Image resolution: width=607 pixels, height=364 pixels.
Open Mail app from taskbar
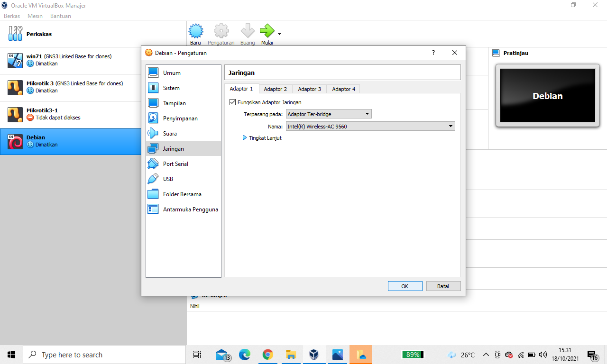(222, 355)
